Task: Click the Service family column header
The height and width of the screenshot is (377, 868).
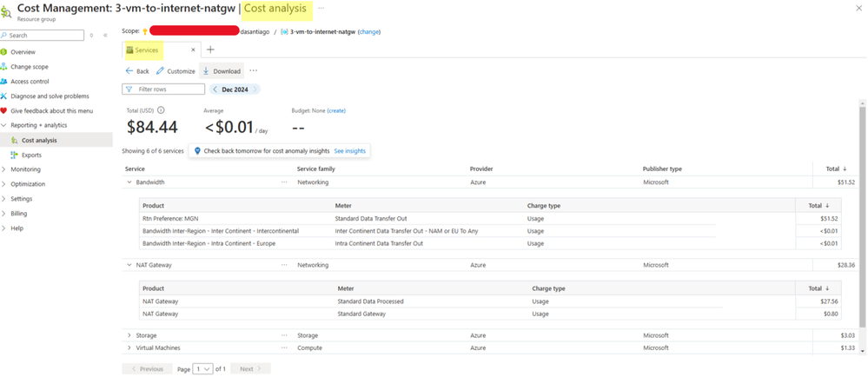Action: tap(316, 169)
